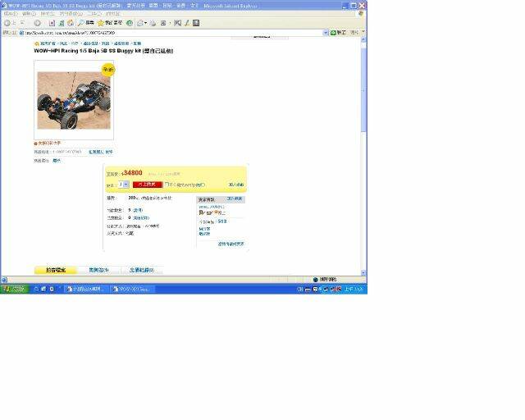Open Favorites with the star toolbar icon

click(109, 23)
